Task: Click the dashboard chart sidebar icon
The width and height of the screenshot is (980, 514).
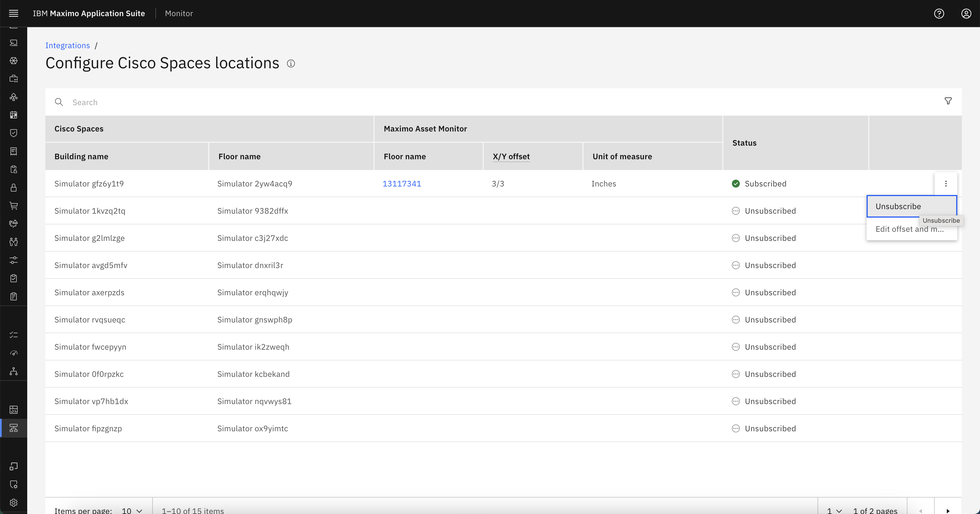Action: point(14,410)
